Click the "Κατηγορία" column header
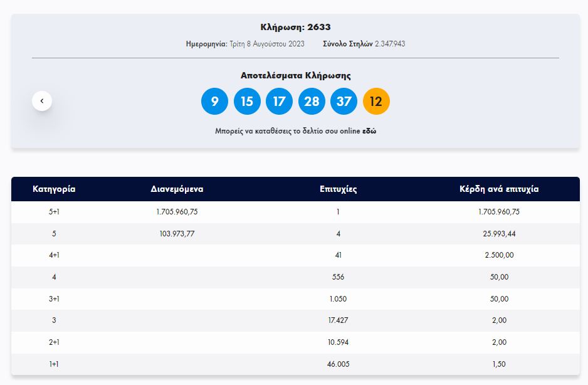588x385 pixels. [x=54, y=189]
